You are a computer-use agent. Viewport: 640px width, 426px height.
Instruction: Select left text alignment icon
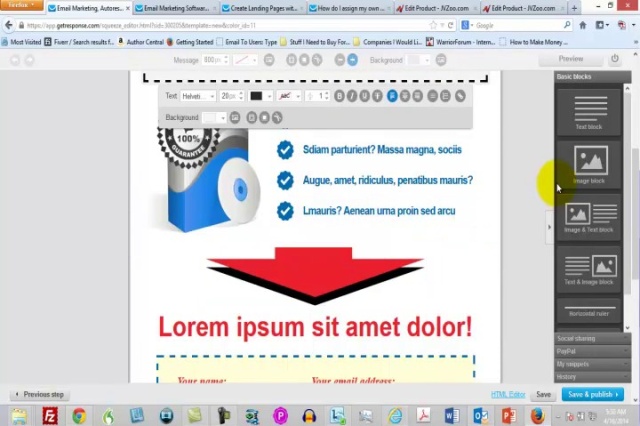coord(392,96)
